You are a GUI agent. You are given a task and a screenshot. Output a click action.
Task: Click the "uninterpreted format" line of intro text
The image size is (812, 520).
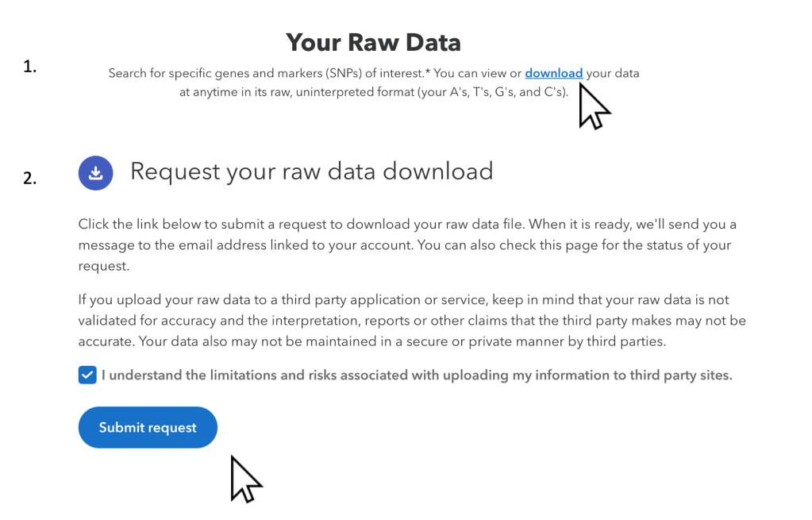pos(373,92)
